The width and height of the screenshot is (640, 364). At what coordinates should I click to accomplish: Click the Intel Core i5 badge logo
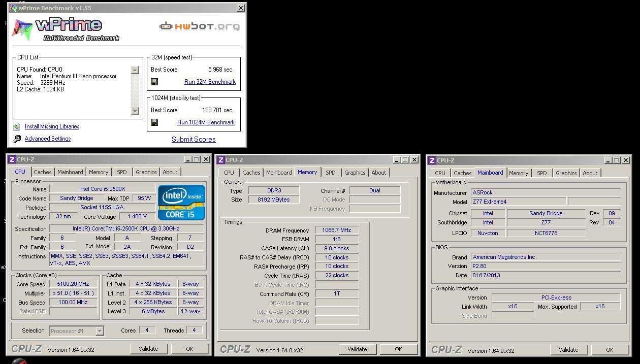[x=181, y=202]
